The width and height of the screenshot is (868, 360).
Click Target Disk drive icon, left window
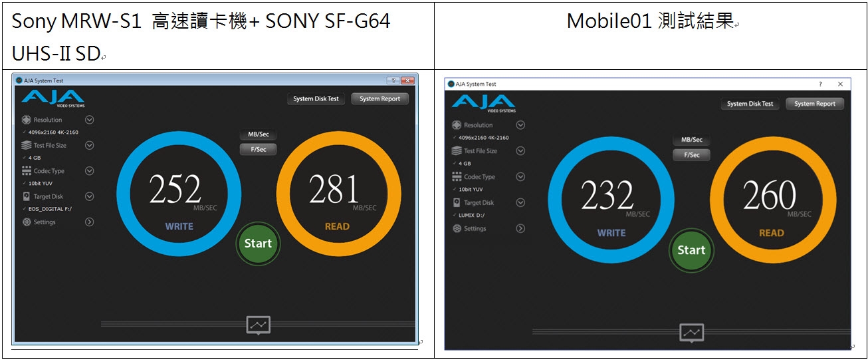click(x=26, y=196)
